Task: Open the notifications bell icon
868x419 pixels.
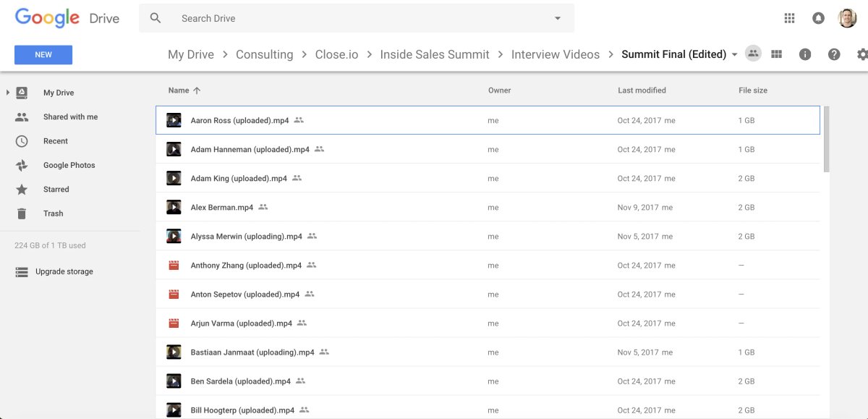Action: (818, 18)
